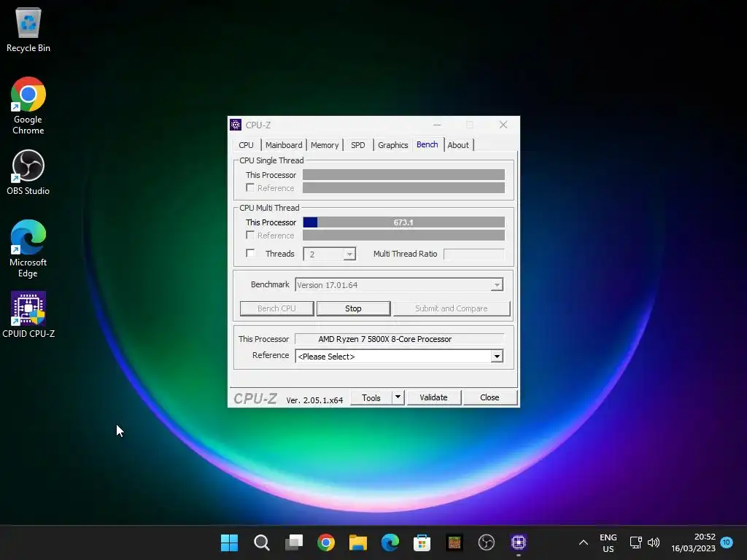Click the Ver. 2.05.1.x64 text
Image resolution: width=747 pixels, height=560 pixels.
pos(314,400)
